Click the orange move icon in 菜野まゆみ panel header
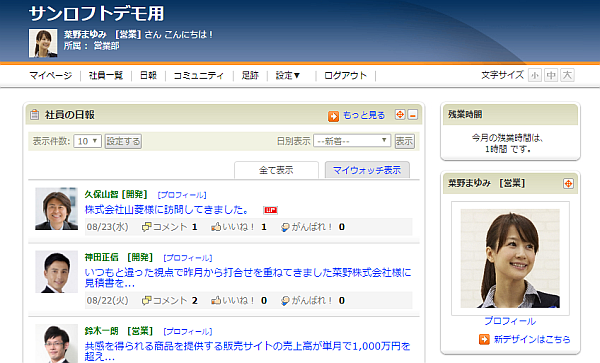Screen dimensions: 600x363 (568, 184)
